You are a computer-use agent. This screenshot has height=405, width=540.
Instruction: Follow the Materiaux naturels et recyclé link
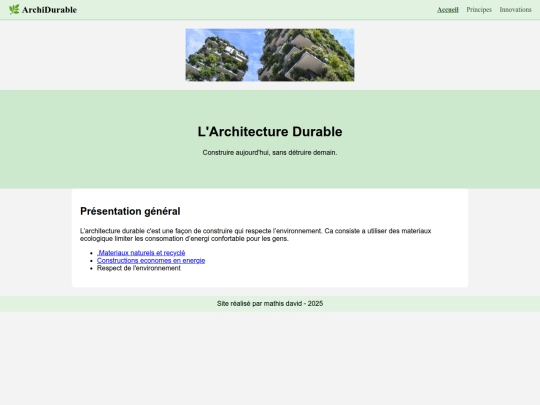click(141, 253)
